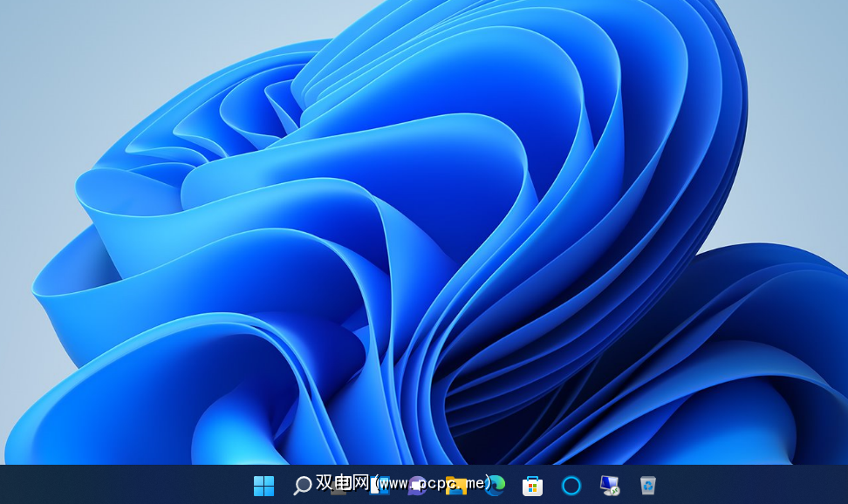Image resolution: width=848 pixels, height=504 pixels.
Task: Open the Windows Start menu
Action: pos(263,486)
